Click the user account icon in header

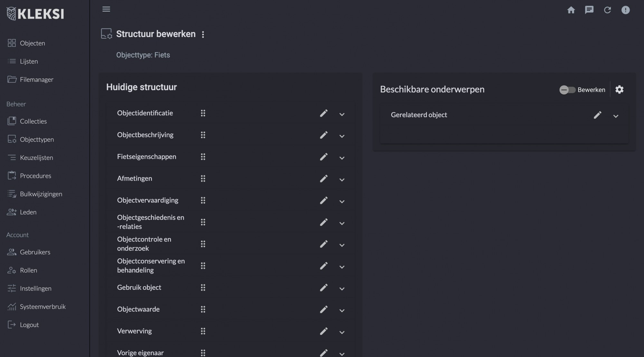point(625,10)
